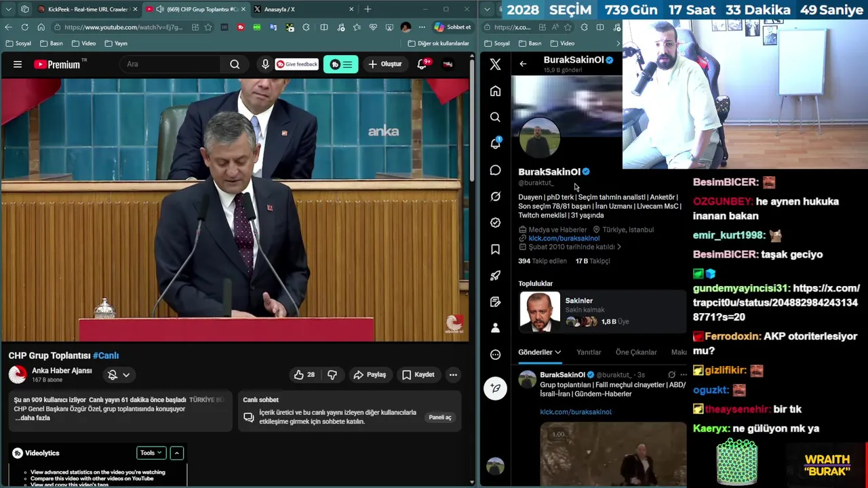Open the Basın bookmarks folder in left browser
Image resolution: width=868 pixels, height=488 pixels.
click(52, 43)
